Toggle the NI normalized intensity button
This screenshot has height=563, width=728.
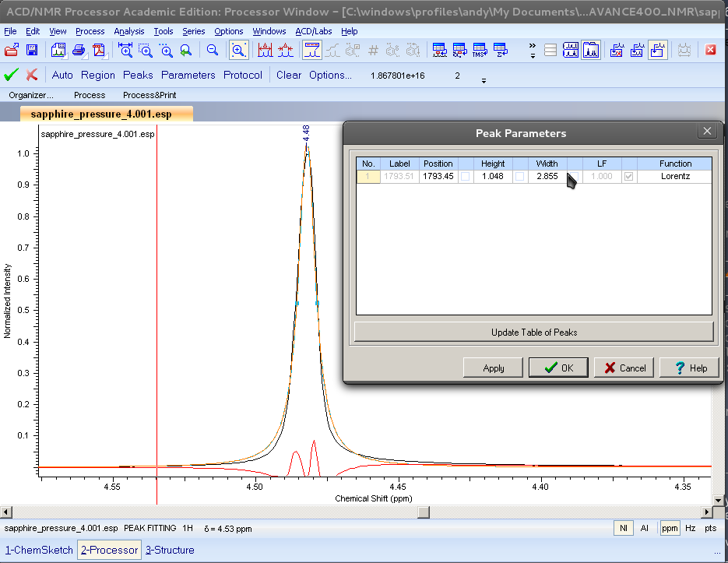point(623,528)
